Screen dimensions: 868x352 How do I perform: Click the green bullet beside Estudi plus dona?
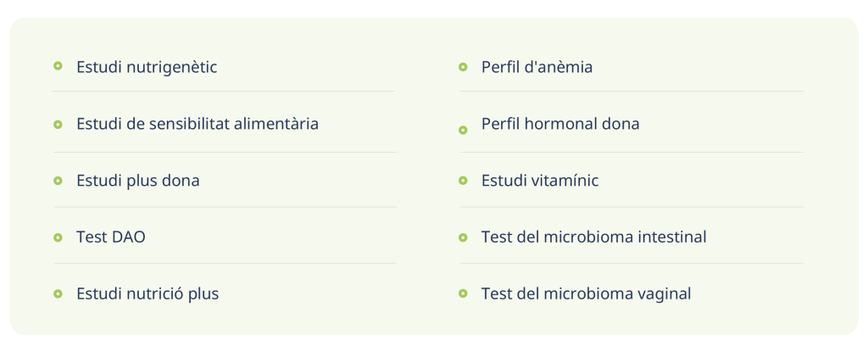[58, 181]
